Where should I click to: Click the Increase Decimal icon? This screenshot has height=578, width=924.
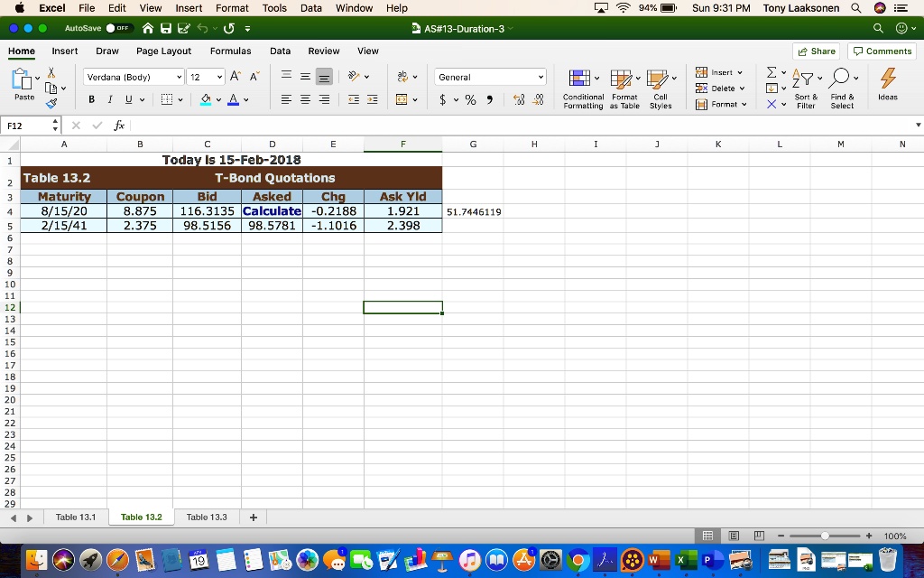tap(519, 99)
